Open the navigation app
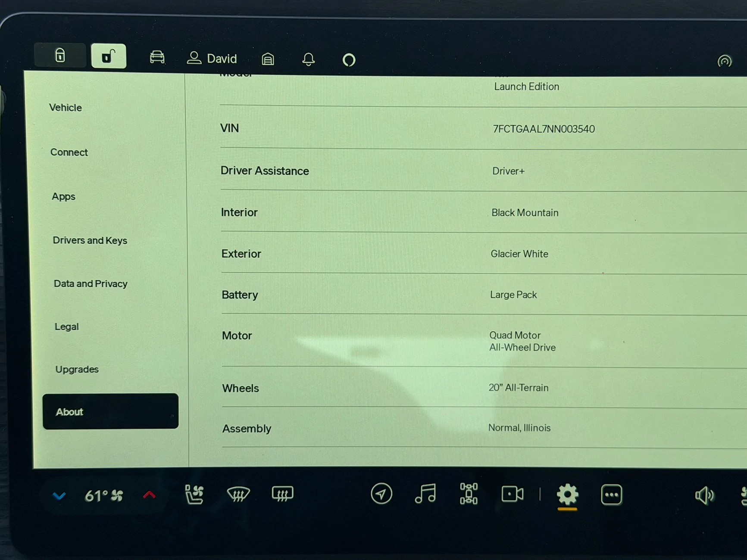 click(x=381, y=494)
